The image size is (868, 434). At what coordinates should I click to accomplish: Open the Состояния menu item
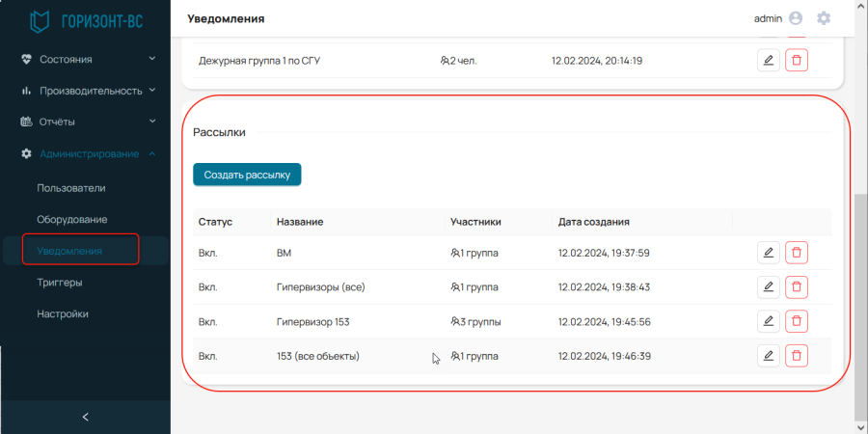pyautogui.click(x=66, y=59)
